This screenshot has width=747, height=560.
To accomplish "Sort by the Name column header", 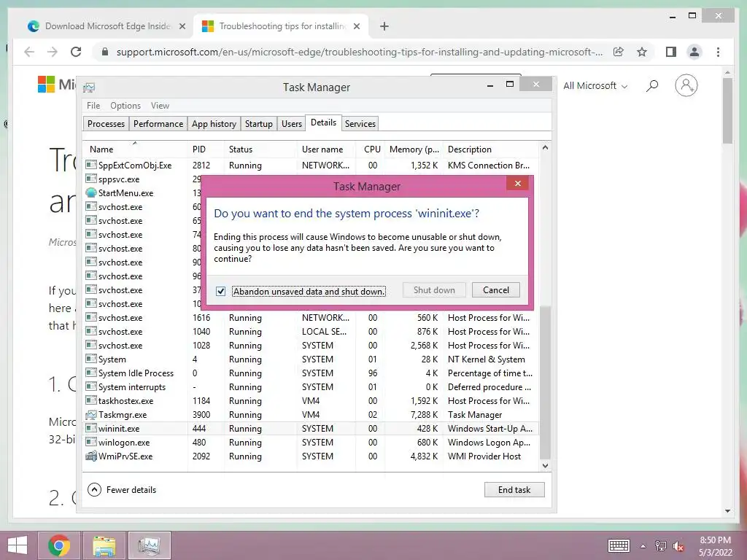I will [135, 149].
